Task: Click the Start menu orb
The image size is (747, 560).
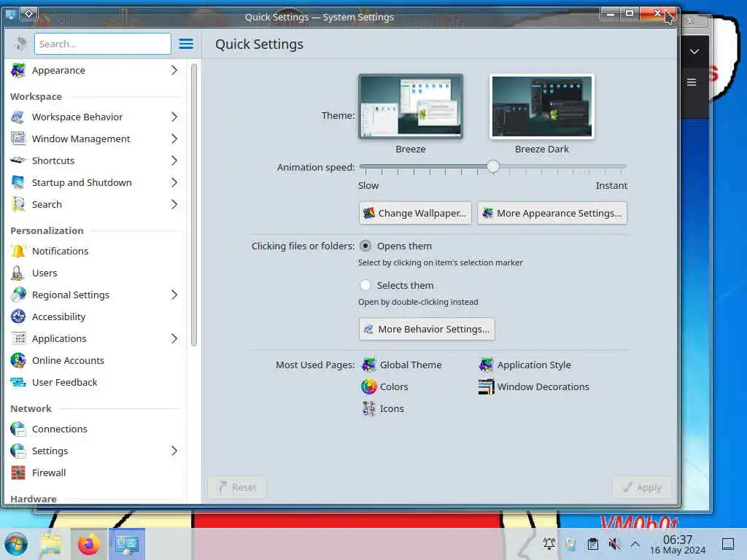Action: 16,544
